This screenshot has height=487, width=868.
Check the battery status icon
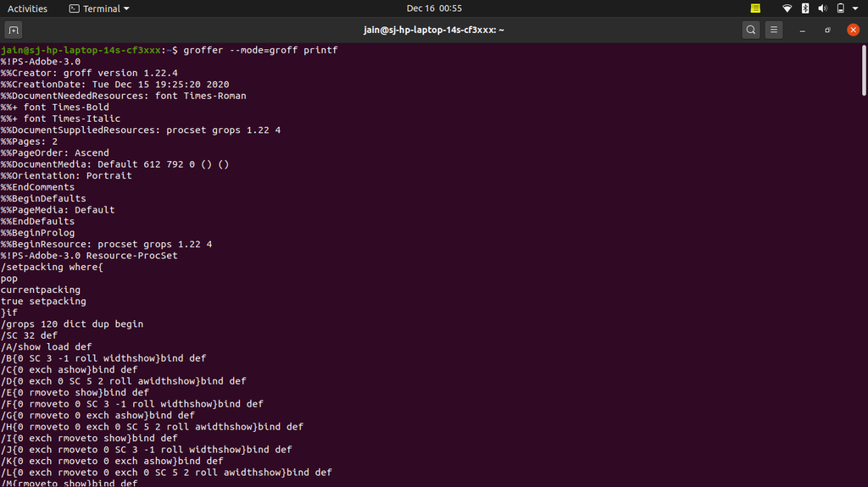pyautogui.click(x=840, y=8)
